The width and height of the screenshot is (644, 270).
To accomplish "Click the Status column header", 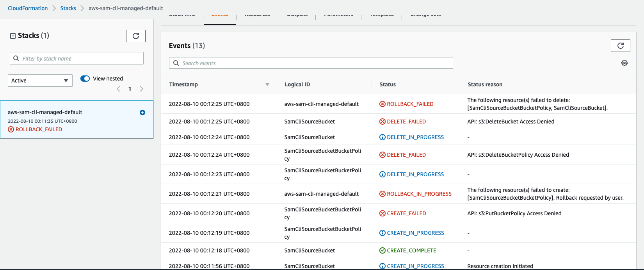I will coord(388,84).
